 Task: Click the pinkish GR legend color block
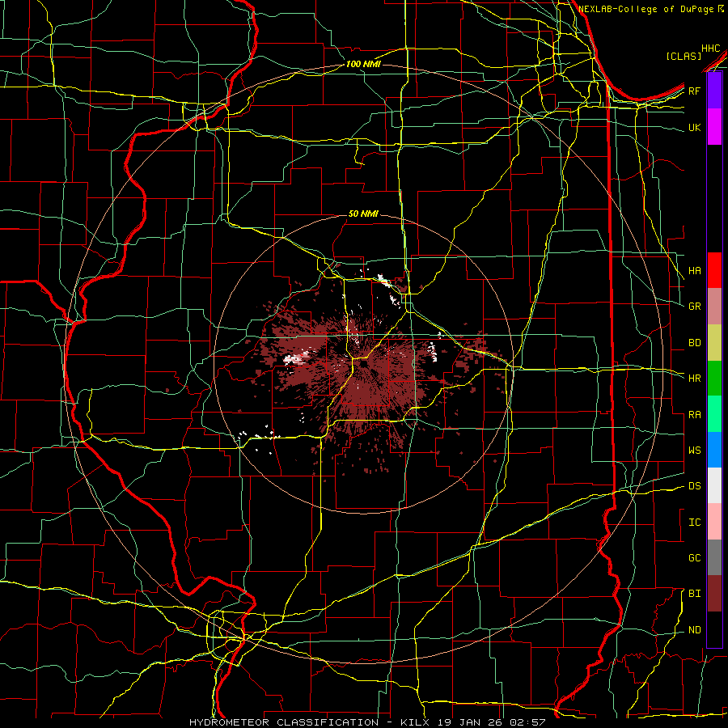pos(714,307)
